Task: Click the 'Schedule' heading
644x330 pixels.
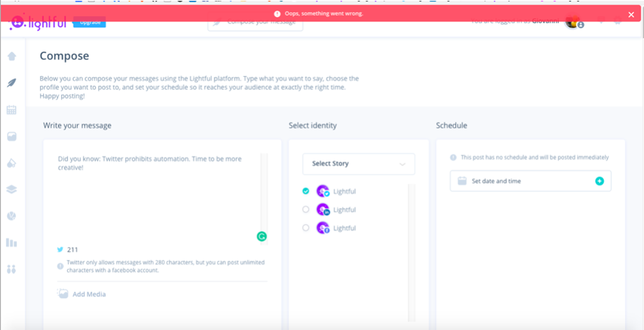Action: 451,126
